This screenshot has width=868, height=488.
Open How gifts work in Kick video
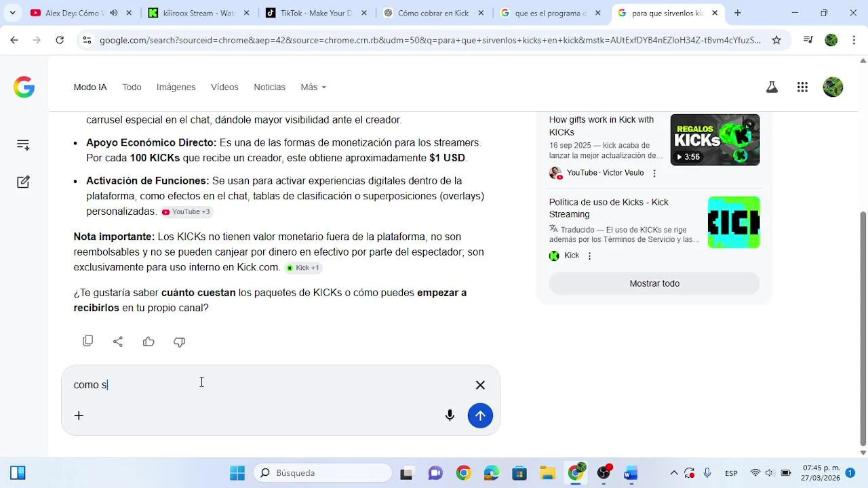(601, 126)
